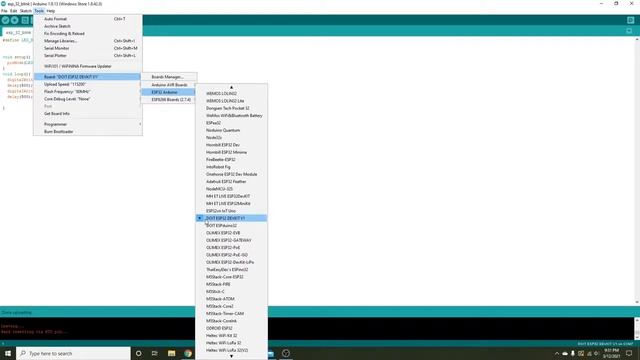Select M5Stack-ATOM board
This screenshot has height=360, width=640.
coord(231,299)
